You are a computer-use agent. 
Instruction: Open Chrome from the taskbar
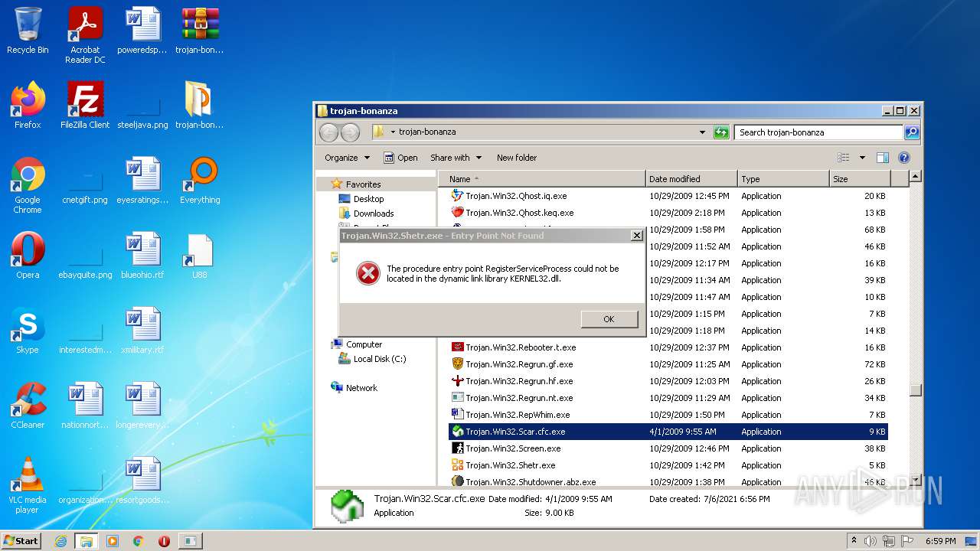click(138, 541)
